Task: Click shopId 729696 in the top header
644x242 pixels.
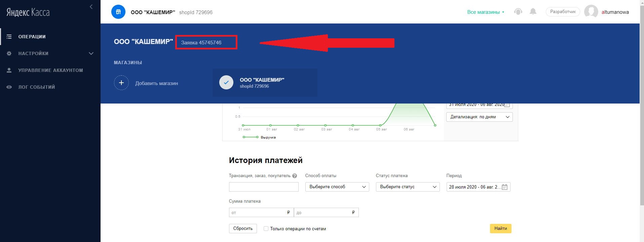Action: pyautogui.click(x=196, y=12)
